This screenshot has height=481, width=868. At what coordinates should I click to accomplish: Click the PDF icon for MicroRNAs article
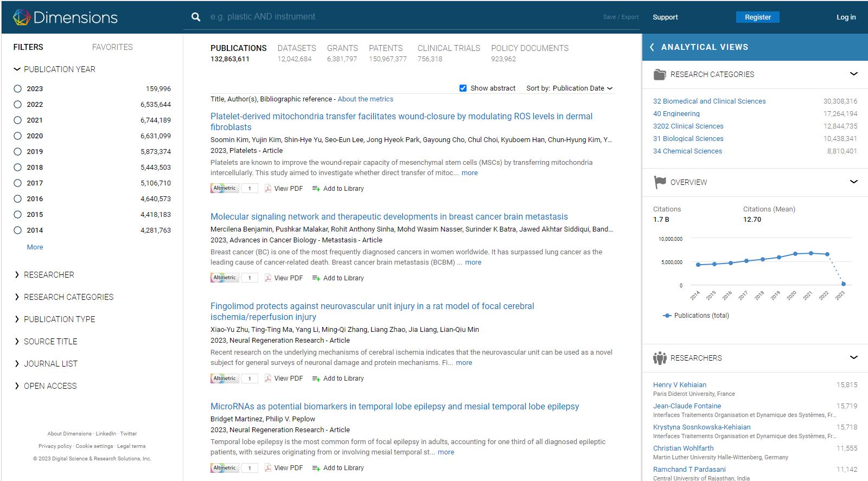[x=268, y=467]
